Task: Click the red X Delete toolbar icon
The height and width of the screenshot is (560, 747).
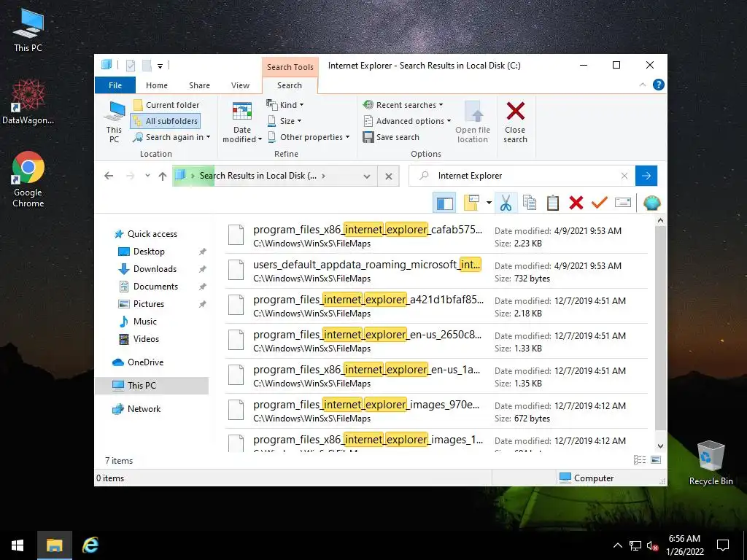Action: point(576,203)
